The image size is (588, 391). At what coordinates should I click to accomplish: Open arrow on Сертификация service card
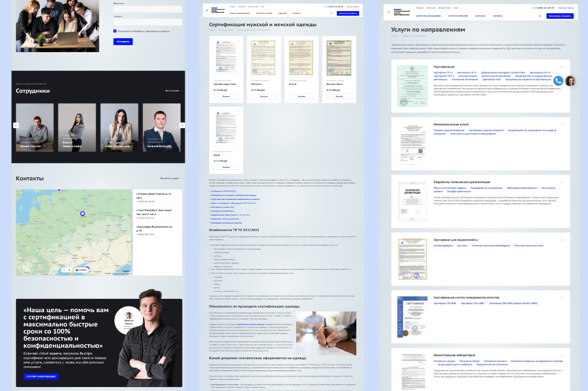[x=562, y=67]
